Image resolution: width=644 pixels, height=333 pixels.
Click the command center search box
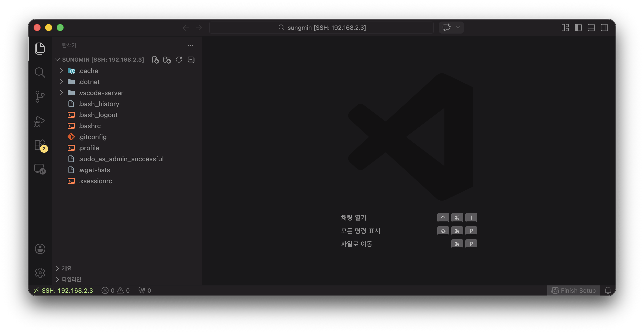(x=321, y=28)
